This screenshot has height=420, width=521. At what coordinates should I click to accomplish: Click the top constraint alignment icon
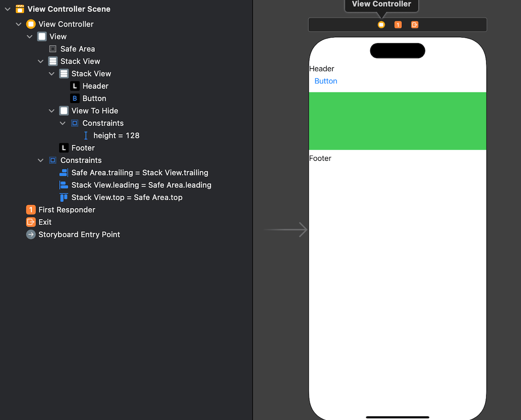coord(64,197)
